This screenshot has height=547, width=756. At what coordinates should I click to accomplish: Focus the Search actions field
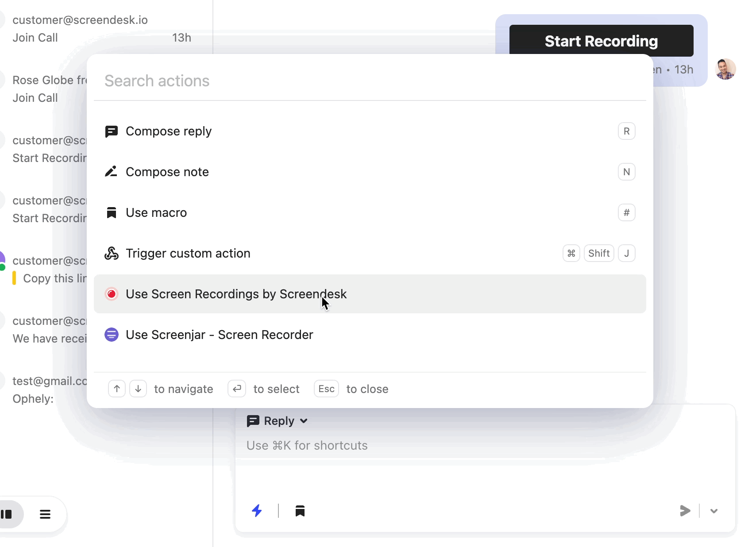369,81
